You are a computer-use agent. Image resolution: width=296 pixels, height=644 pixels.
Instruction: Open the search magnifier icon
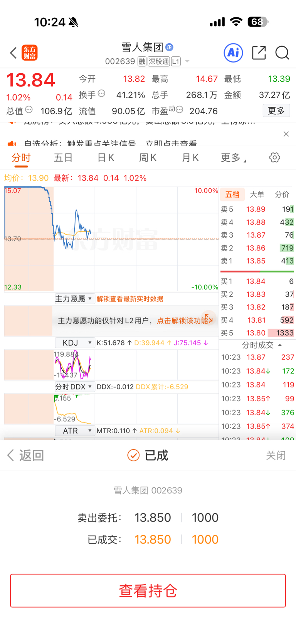pyautogui.click(x=282, y=53)
